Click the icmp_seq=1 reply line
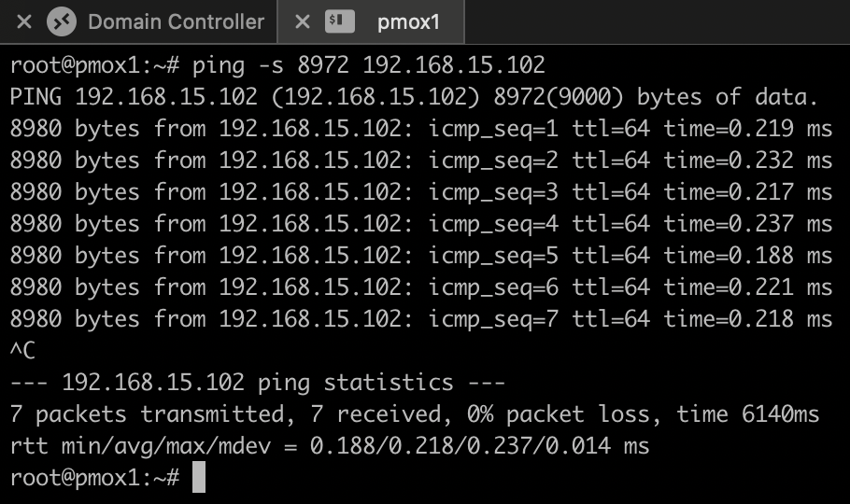The image size is (850, 504). click(x=420, y=129)
